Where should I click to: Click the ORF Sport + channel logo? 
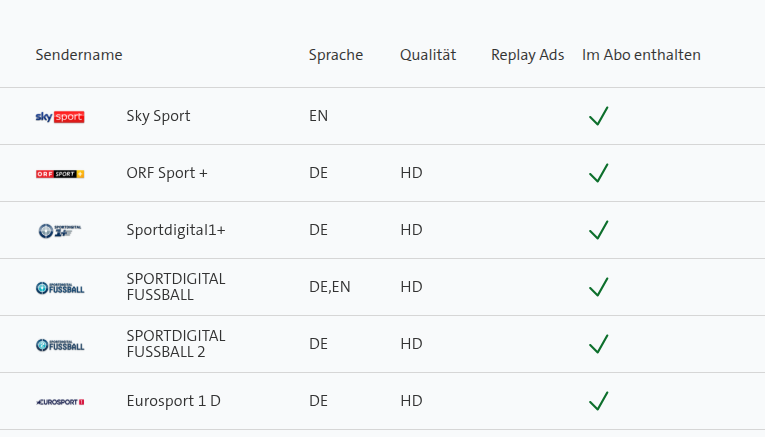60,174
